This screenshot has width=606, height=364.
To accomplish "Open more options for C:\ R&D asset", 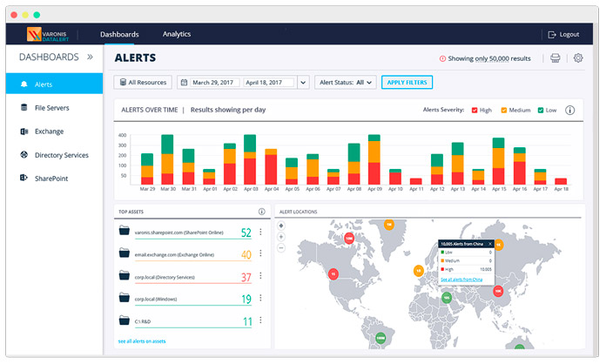I will pos(260,320).
